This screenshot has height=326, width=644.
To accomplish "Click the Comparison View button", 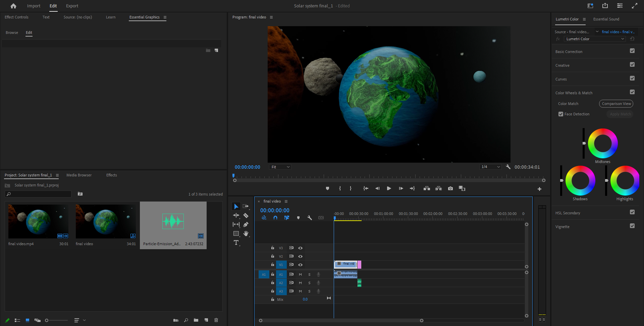I will point(616,104).
